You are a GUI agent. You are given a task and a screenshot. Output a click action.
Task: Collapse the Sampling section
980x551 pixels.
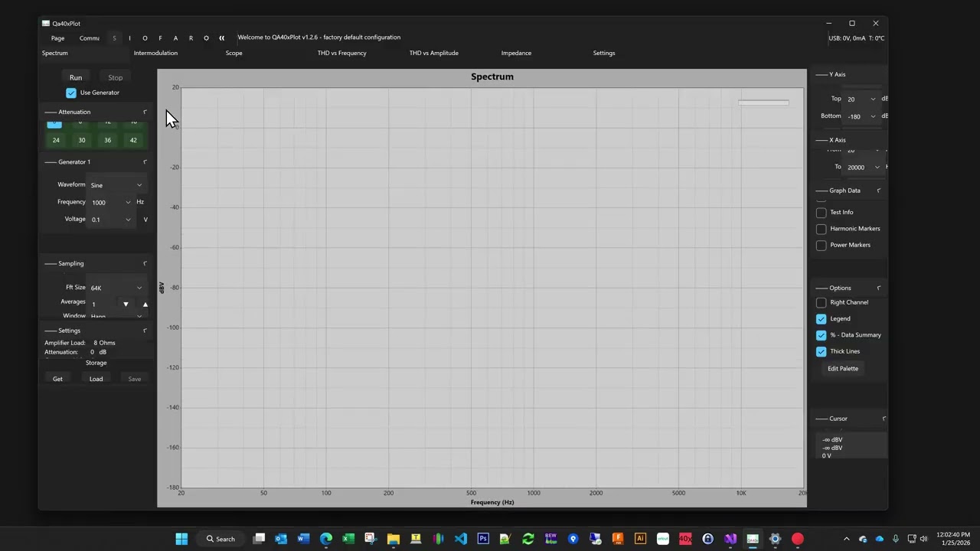145,263
